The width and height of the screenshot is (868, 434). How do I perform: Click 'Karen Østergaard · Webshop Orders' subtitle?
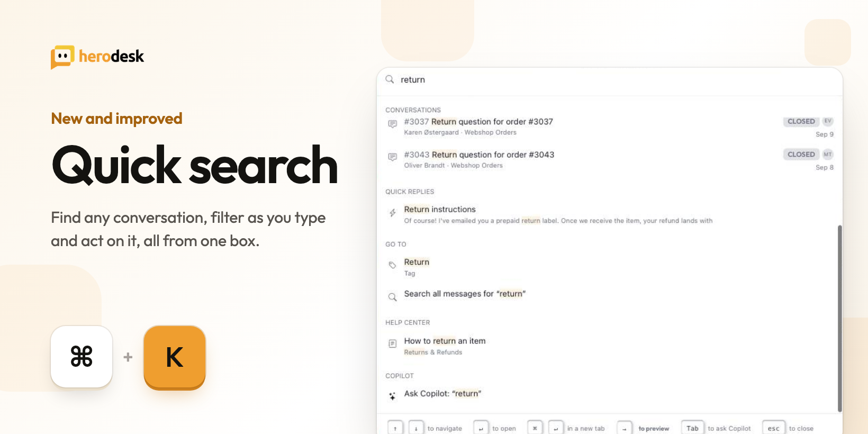pyautogui.click(x=460, y=133)
